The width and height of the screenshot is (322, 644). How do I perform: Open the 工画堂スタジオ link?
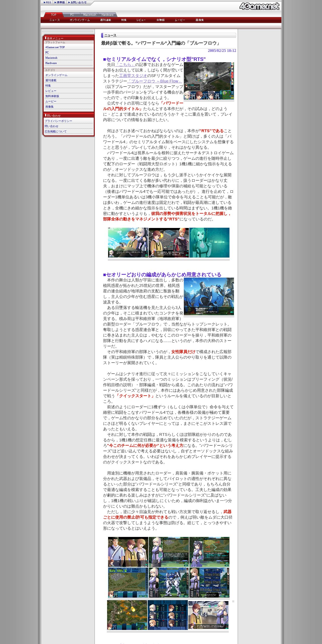pos(133,76)
